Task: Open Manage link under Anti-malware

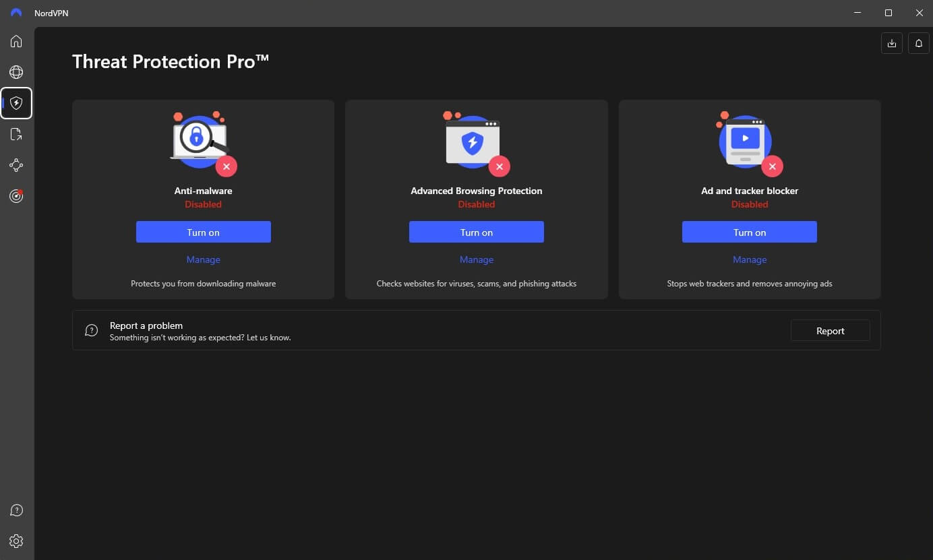Action: click(x=204, y=259)
